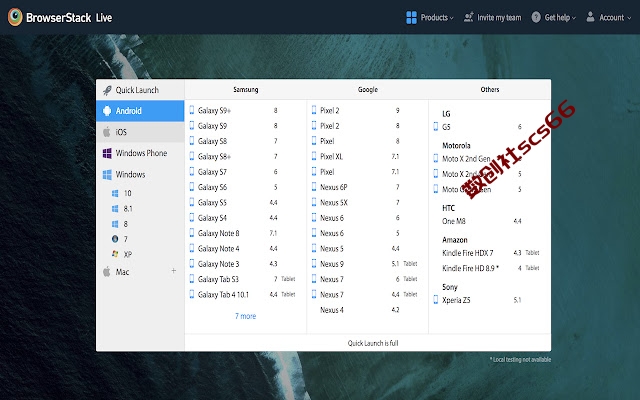Select the Mac platform entry
The width and height of the screenshot is (640, 400).
click(140, 272)
